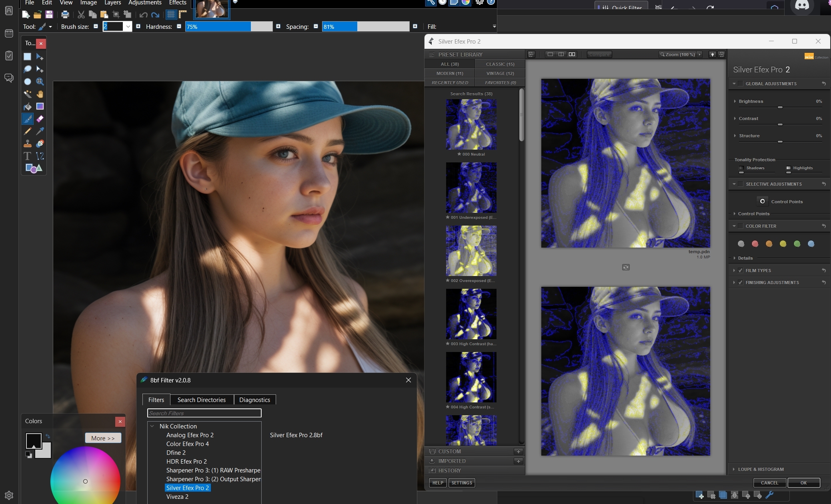Uncheck Finishing Adjustments checkbox

(741, 282)
